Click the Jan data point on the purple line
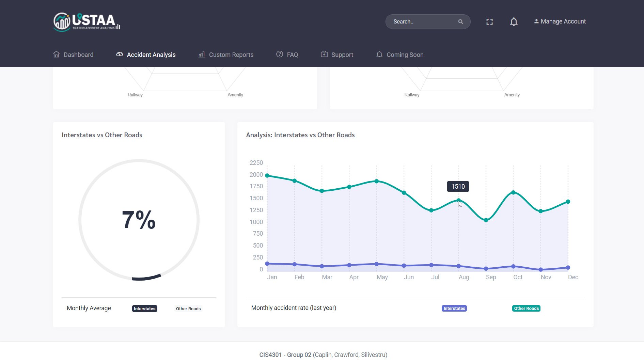Screen dimensions: 644x362 267,264
